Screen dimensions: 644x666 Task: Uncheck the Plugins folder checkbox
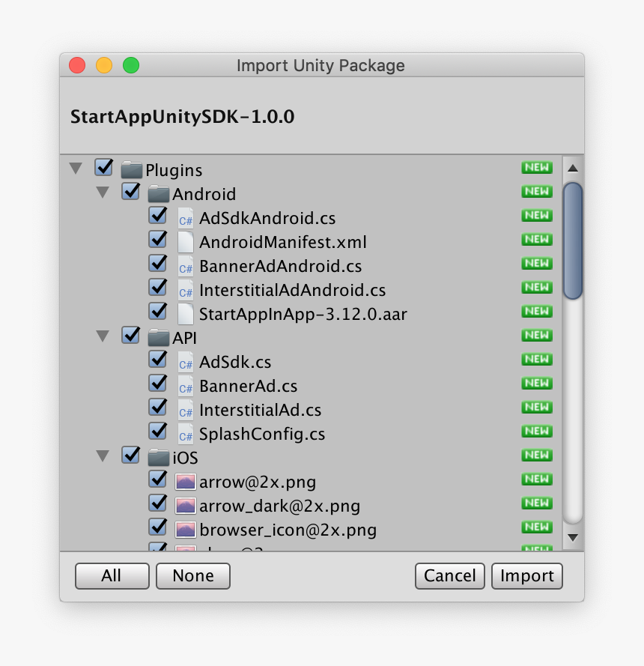pyautogui.click(x=103, y=167)
